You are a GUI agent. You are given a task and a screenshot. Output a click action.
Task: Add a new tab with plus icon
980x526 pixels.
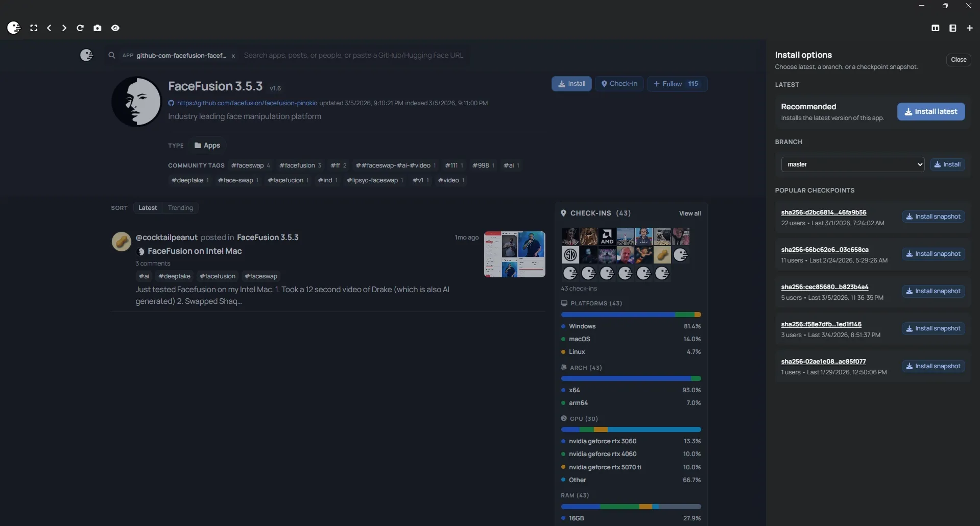coord(970,28)
